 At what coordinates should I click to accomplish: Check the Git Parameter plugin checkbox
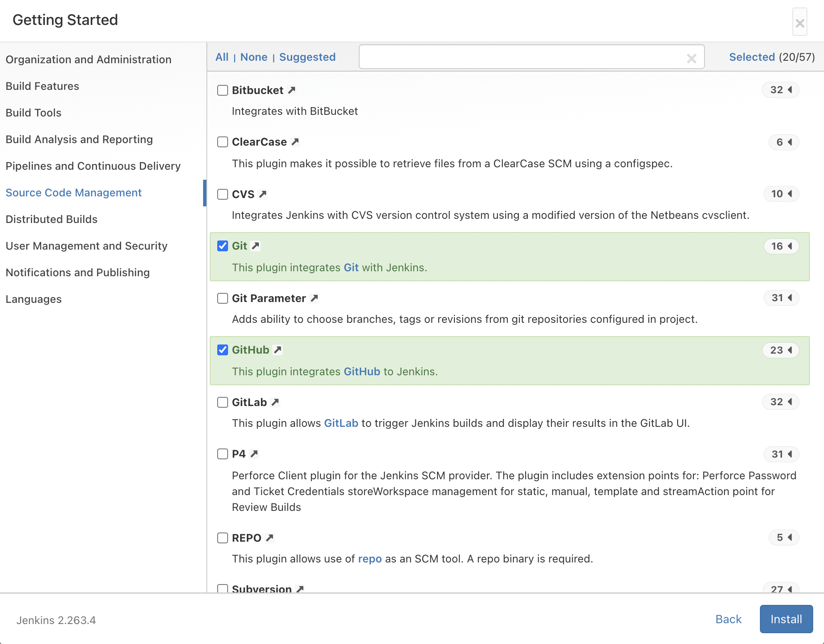[223, 298]
